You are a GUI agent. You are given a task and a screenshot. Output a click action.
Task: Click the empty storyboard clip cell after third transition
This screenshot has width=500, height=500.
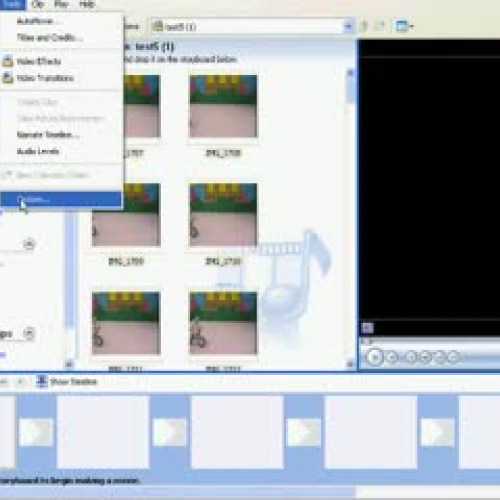(371, 432)
